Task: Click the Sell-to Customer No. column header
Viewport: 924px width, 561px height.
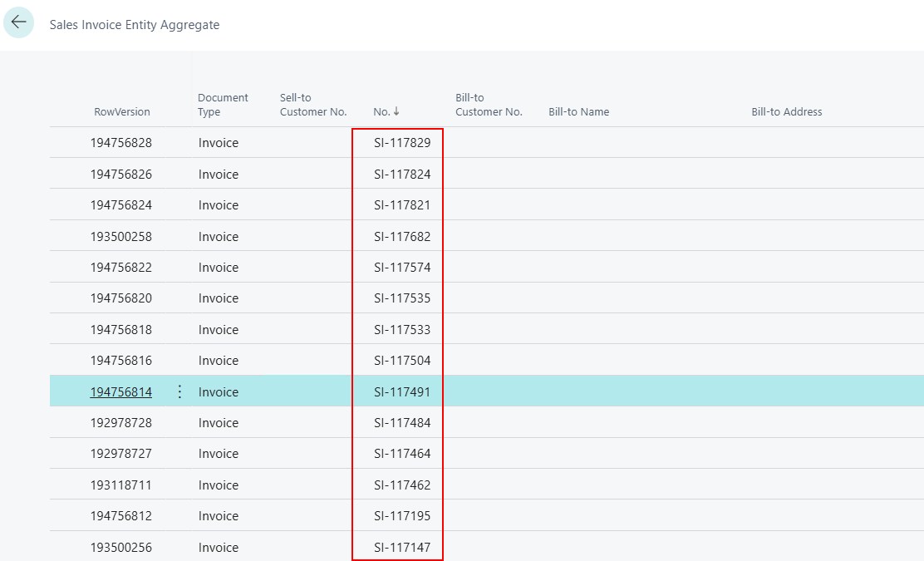Action: (x=312, y=105)
